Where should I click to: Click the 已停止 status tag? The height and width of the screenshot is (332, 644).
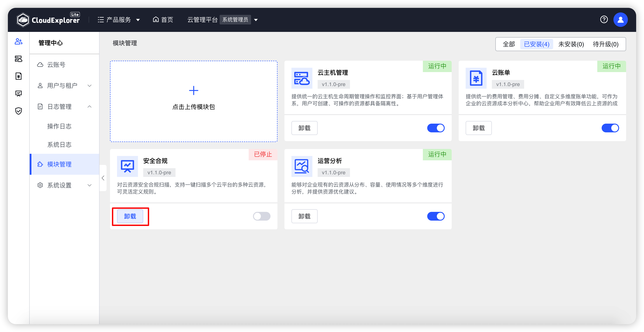(x=263, y=154)
